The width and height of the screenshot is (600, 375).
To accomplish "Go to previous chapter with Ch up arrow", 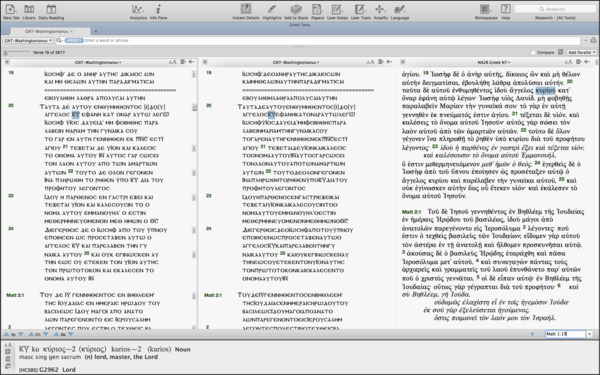I will [31, 334].
